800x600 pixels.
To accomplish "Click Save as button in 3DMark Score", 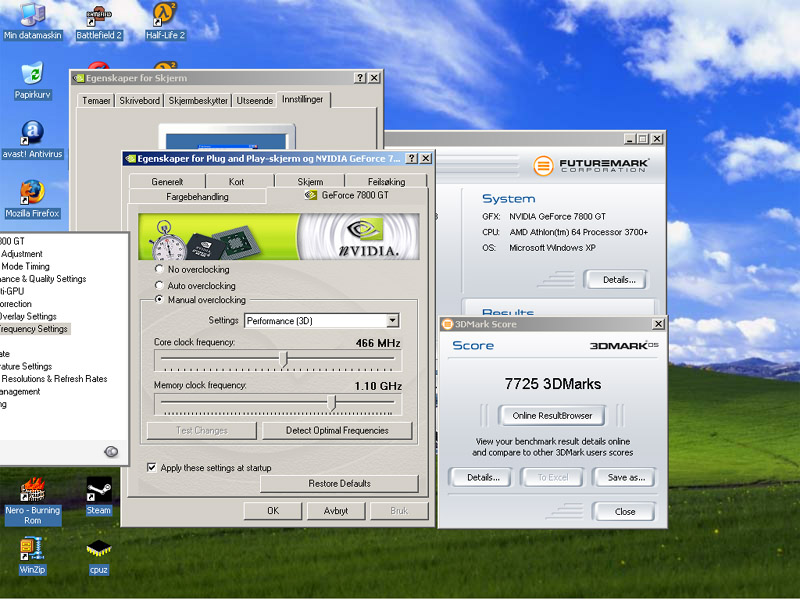I will pos(626,478).
